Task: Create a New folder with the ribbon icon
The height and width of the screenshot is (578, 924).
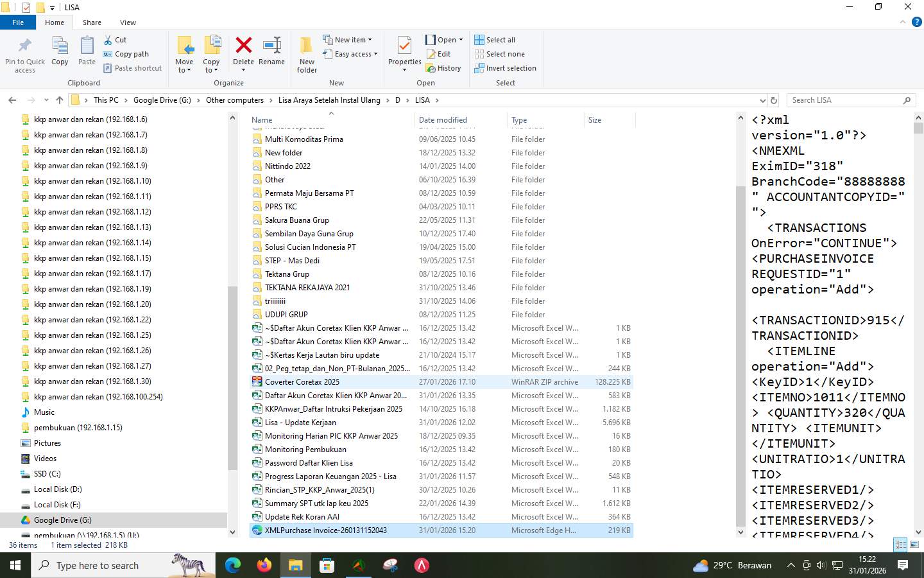Action: 306,54
